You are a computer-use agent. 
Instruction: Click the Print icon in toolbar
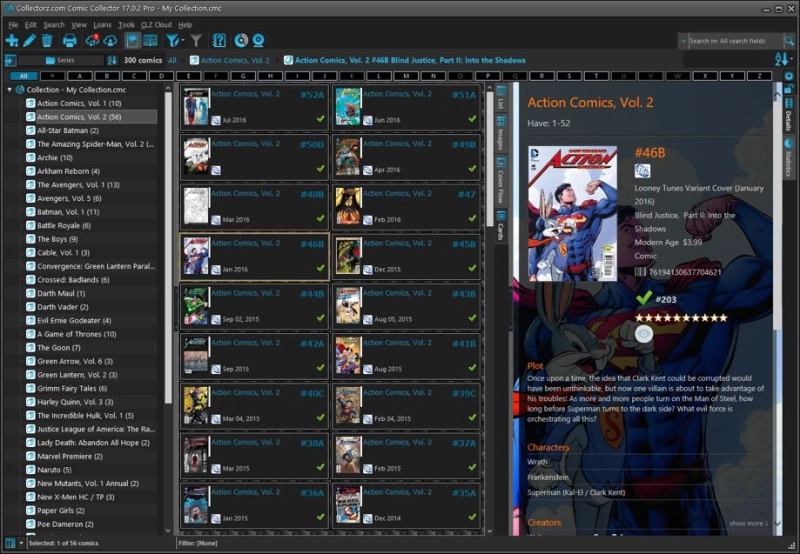70,41
